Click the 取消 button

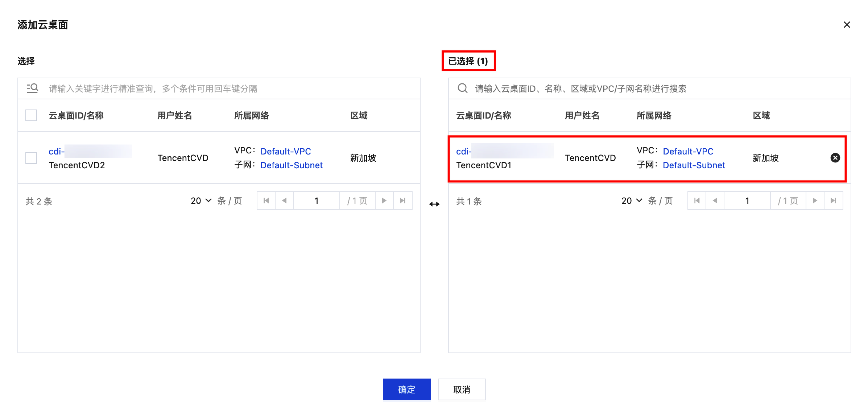click(x=462, y=389)
